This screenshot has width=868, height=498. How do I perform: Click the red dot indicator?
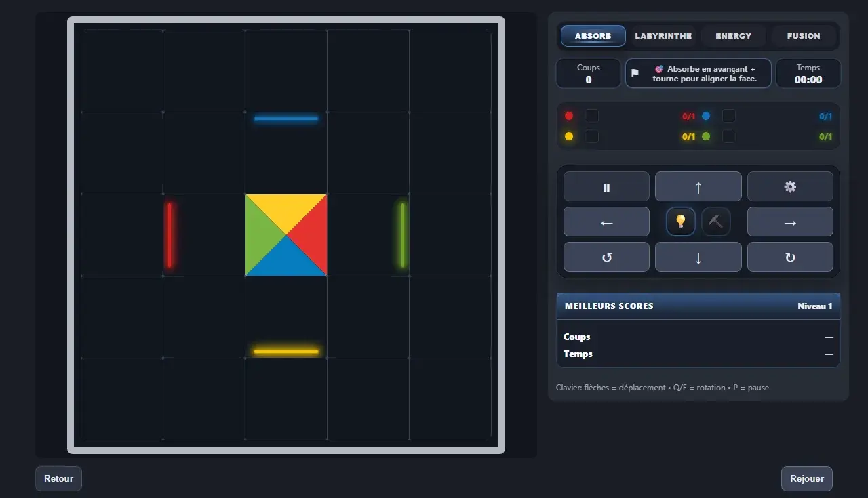point(569,116)
